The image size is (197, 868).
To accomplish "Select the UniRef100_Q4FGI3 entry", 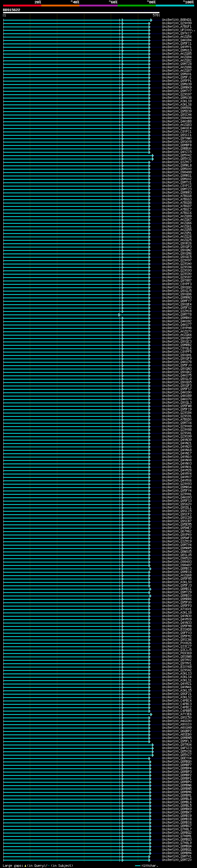I will coord(176,748).
